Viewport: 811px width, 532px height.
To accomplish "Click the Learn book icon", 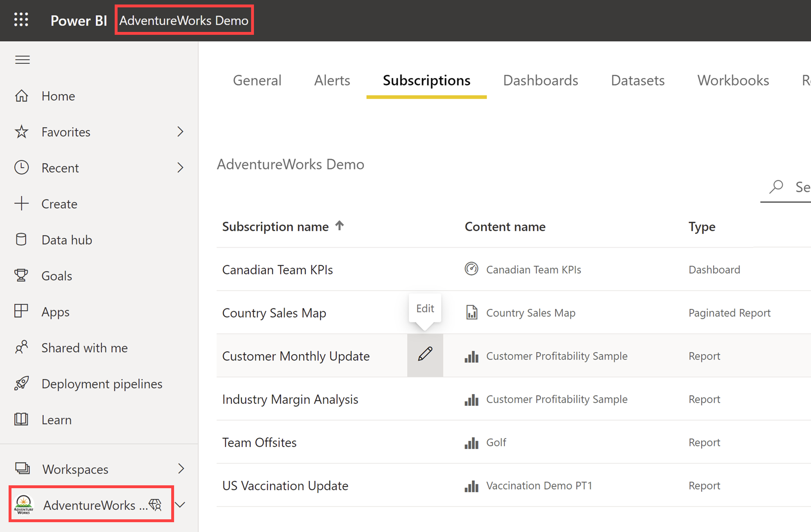I will click(21, 419).
